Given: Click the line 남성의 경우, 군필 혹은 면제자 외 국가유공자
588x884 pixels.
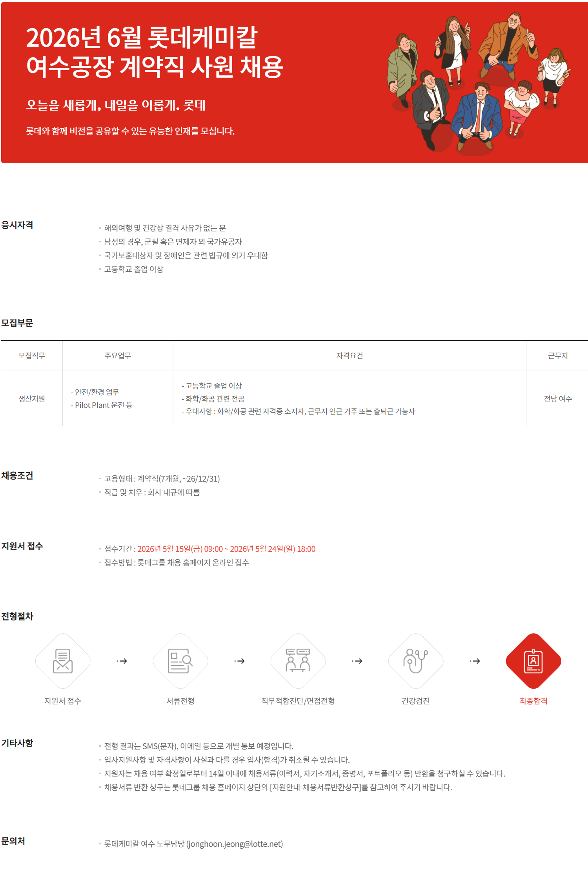Looking at the screenshot, I should pos(173,242).
